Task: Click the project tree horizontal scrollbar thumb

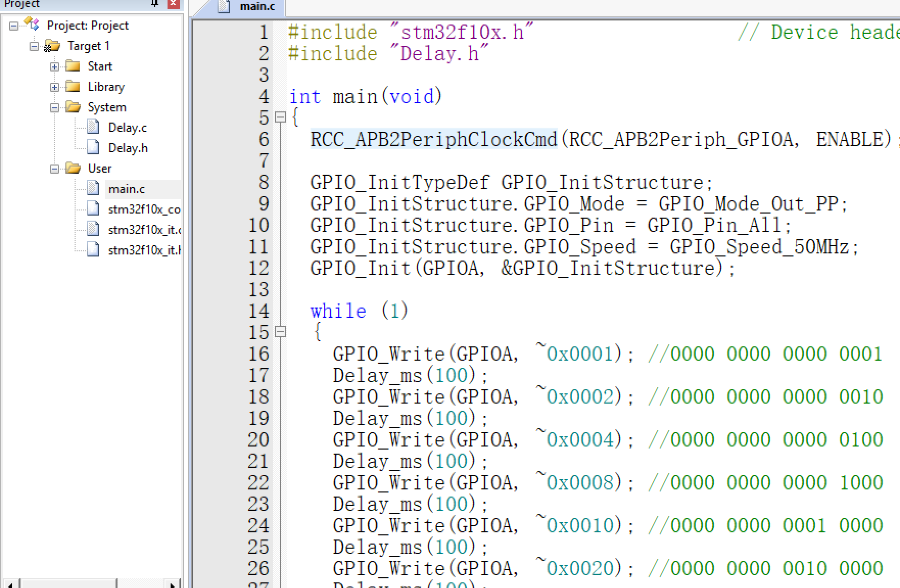Action: tap(68, 583)
